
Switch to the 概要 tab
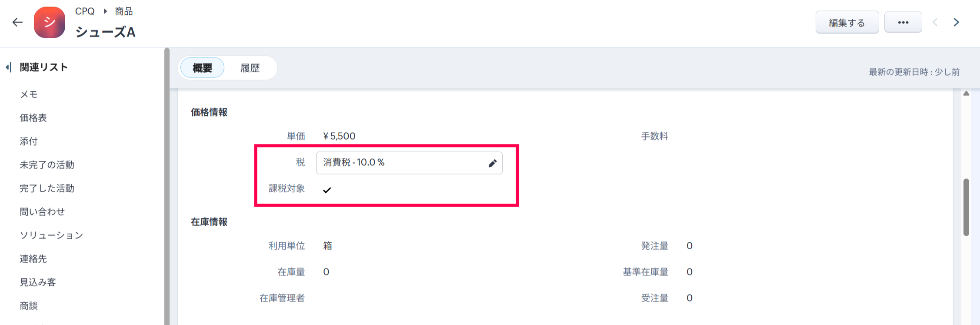pos(202,68)
